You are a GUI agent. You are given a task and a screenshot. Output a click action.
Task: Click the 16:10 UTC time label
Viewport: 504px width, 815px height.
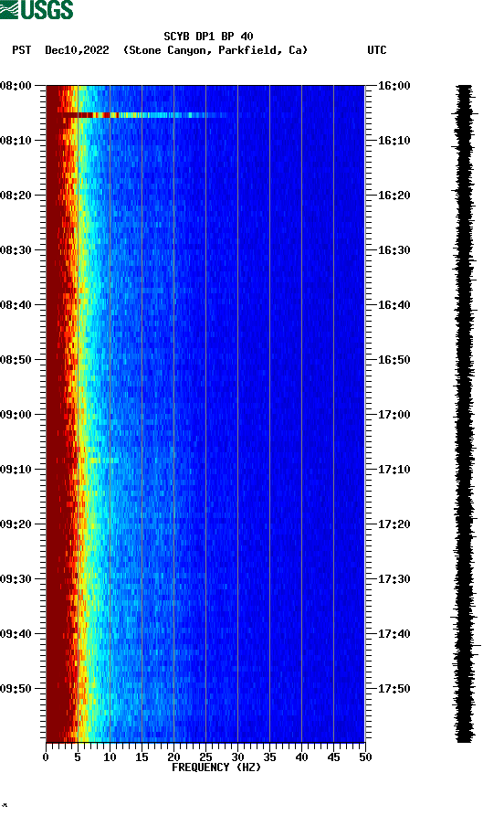pos(394,141)
